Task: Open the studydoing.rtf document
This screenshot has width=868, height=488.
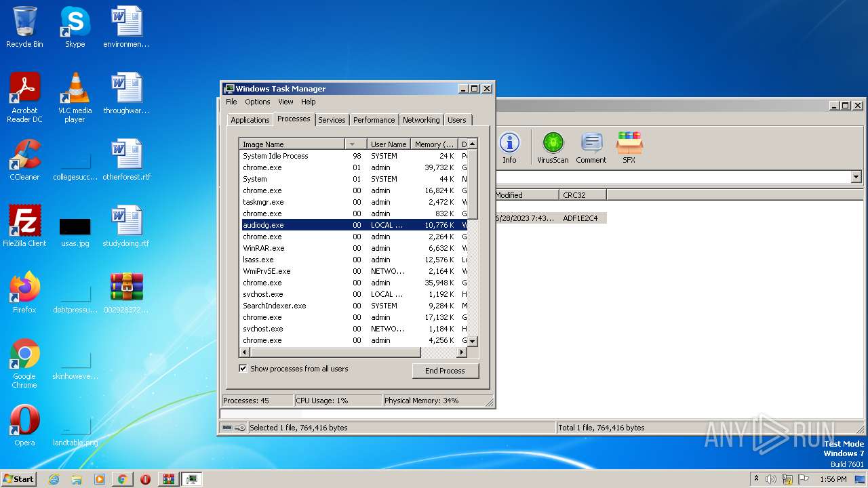Action: click(x=127, y=226)
